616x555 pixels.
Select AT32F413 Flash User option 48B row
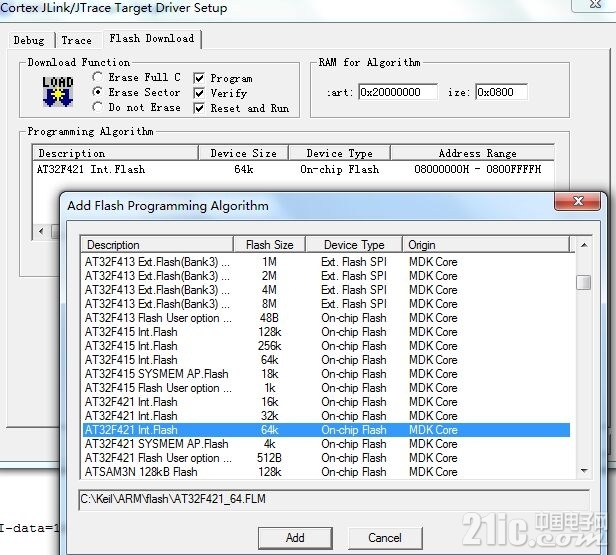click(x=326, y=318)
